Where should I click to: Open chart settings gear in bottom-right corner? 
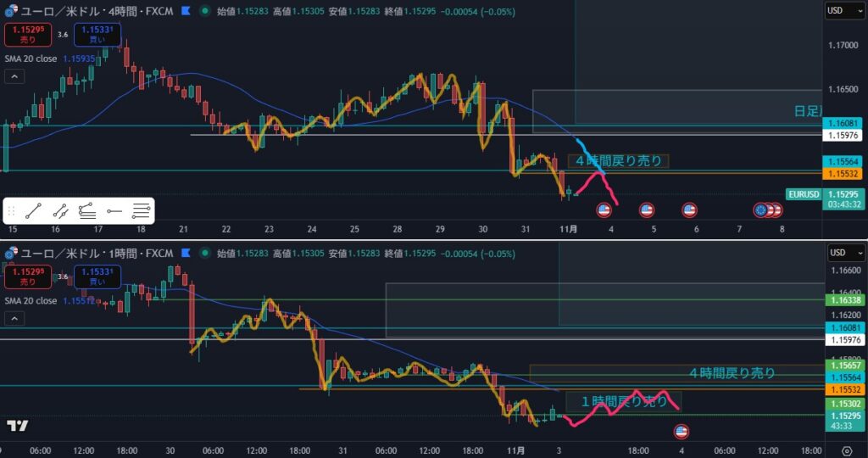tap(859, 451)
